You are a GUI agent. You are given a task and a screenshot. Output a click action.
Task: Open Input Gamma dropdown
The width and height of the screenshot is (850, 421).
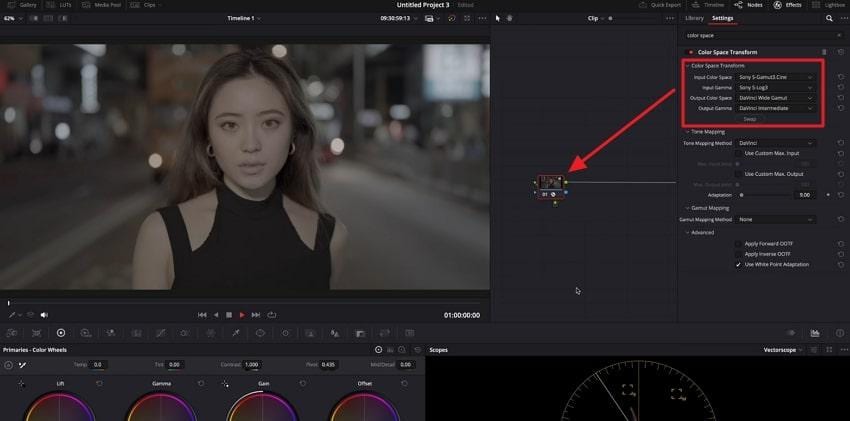pyautogui.click(x=775, y=88)
